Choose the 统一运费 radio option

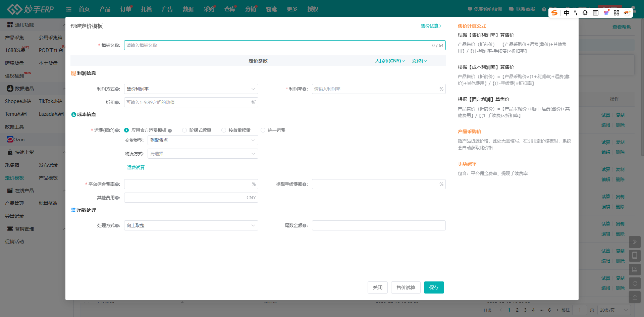point(263,130)
